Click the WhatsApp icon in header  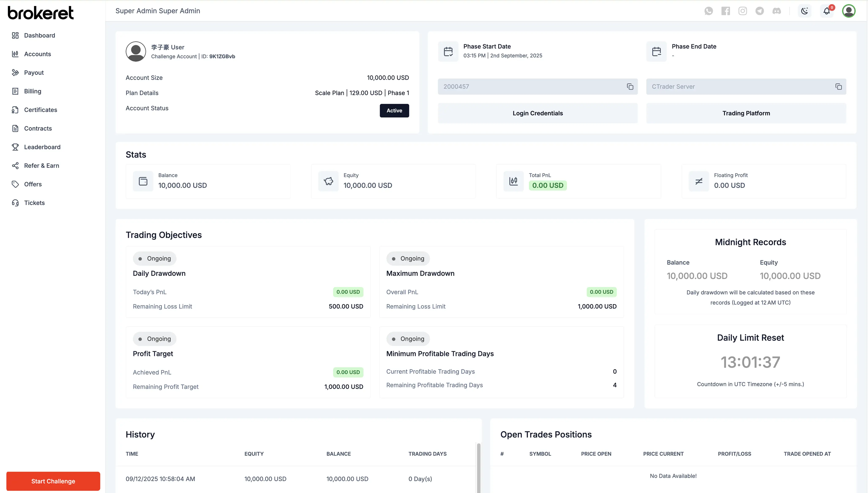pyautogui.click(x=708, y=11)
